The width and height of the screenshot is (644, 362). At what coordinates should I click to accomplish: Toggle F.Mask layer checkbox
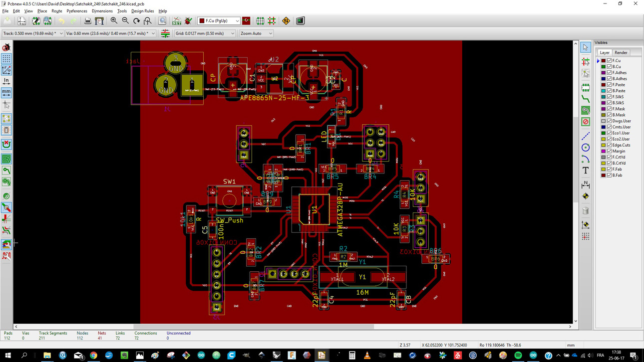[610, 109]
